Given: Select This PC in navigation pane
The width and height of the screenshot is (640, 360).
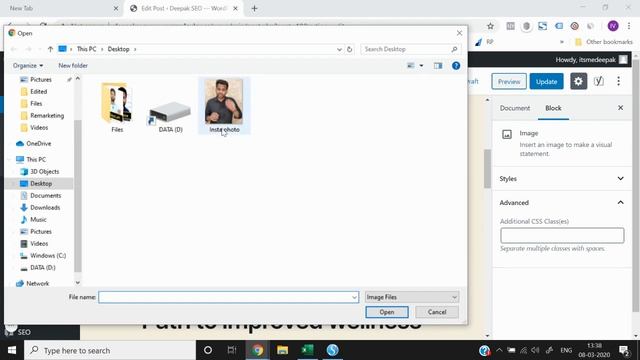Looking at the screenshot, I should click(x=36, y=160).
